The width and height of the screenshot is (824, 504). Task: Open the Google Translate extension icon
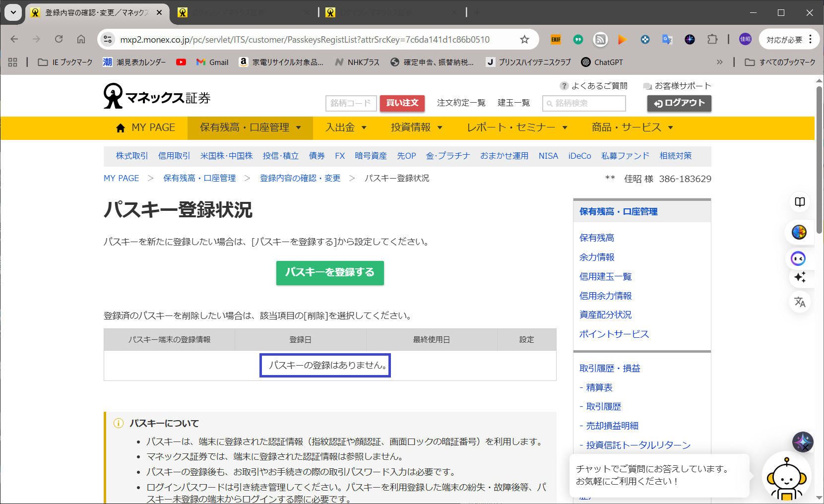pos(667,40)
